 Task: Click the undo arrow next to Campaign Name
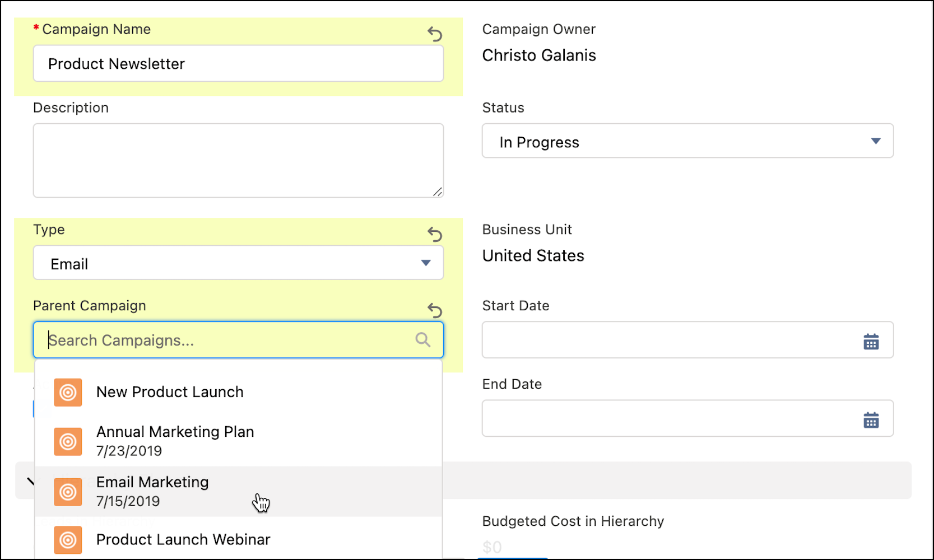point(435,34)
